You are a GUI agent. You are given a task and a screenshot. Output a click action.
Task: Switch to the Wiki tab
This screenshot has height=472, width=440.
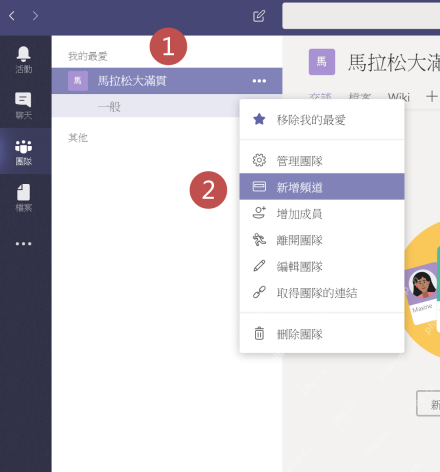(399, 97)
